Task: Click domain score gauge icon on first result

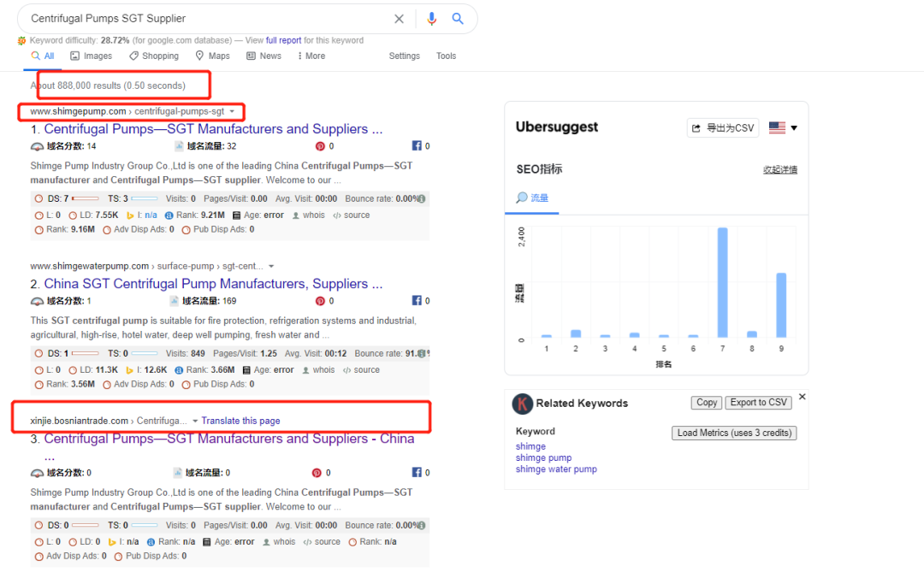Action: (x=37, y=146)
